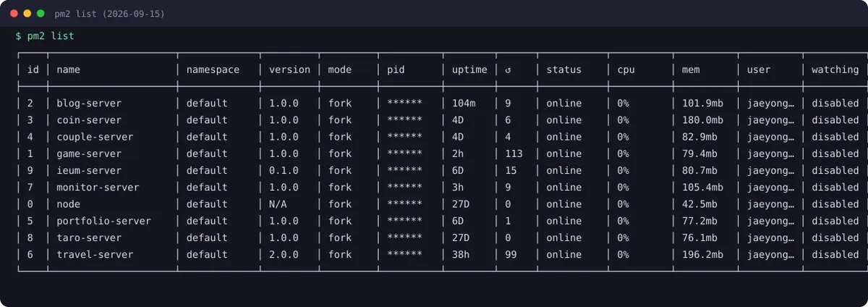Select the "portfolio-server" process name
Screen dimensions: 868x307
click(x=103, y=221)
